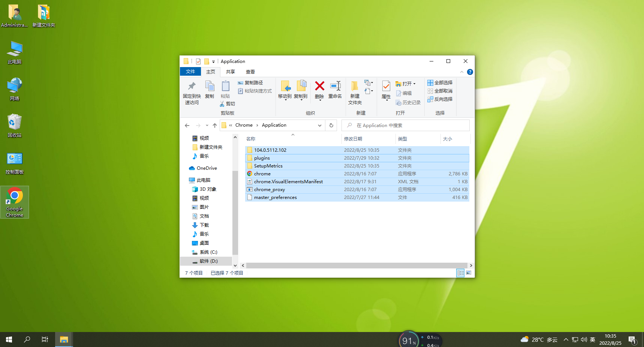Screen dimensions: 644x347
Task: Click Copy path (复制路径)
Action: [250, 83]
